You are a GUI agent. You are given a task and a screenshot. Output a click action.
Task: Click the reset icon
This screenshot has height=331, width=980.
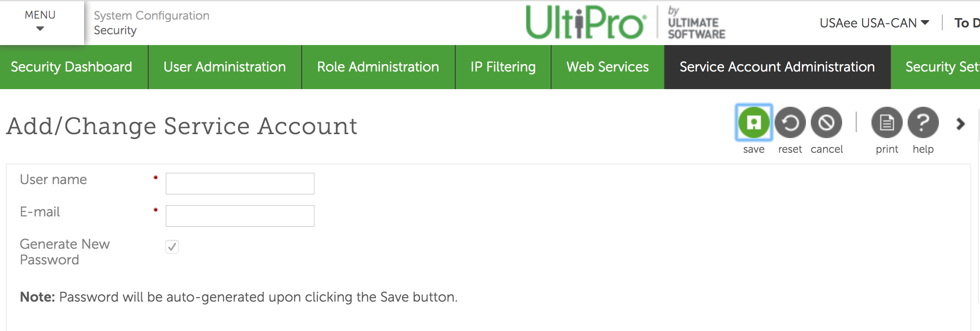pos(790,122)
